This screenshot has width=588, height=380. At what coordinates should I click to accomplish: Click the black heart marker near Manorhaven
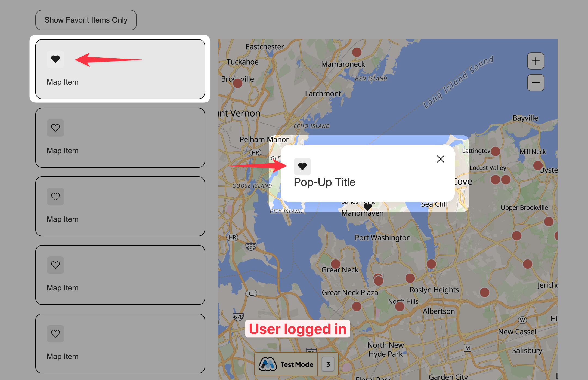tap(368, 207)
